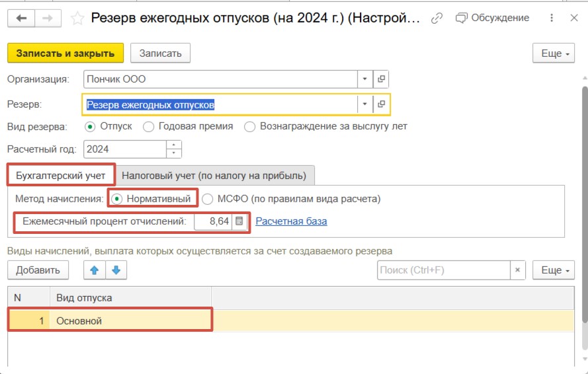Switch to the Налоговый учет tab
This screenshot has width=588, height=374.
coord(214,175)
